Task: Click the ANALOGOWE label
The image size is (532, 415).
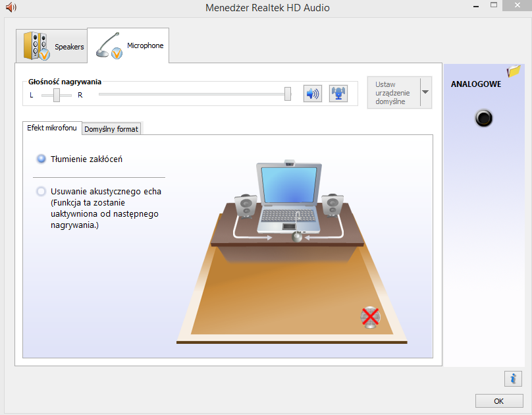Action: tap(475, 84)
